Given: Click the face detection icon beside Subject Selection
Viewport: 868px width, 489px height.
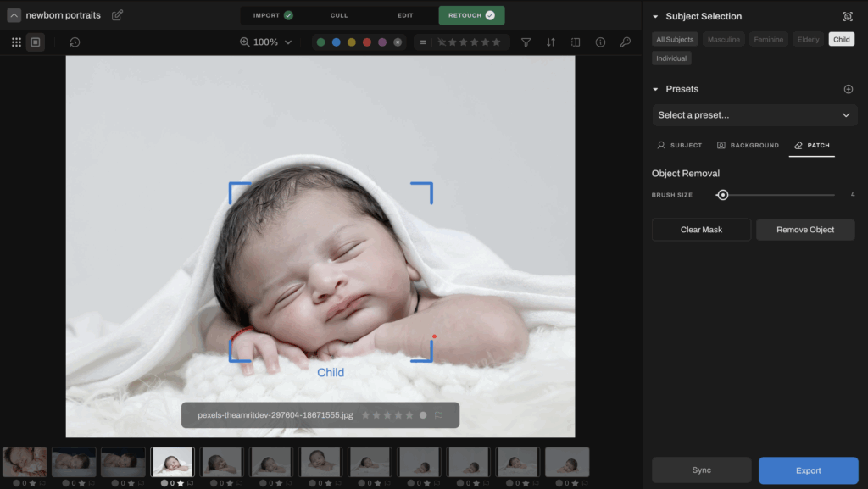Looking at the screenshot, I should click(848, 15).
